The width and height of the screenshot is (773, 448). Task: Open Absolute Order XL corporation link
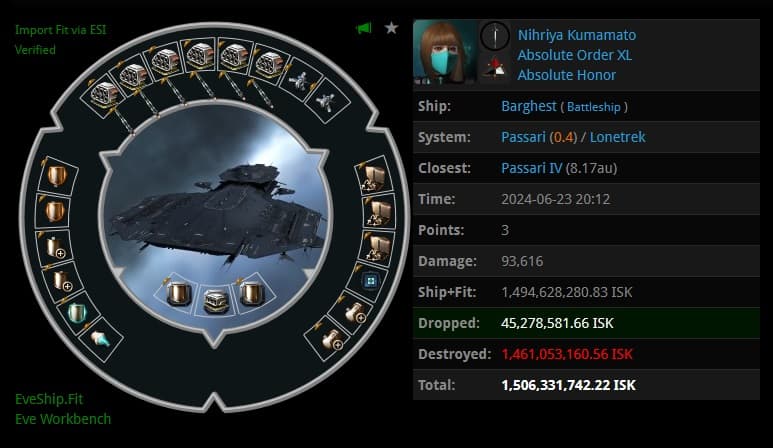click(x=574, y=55)
